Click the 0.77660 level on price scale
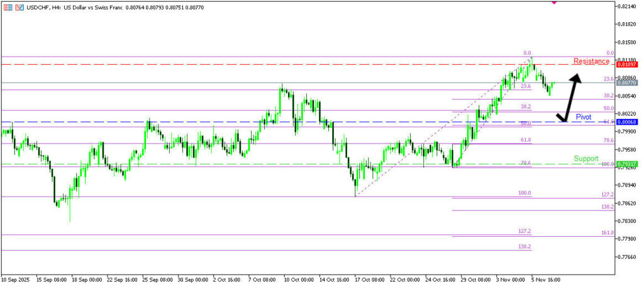This screenshot has width=644, height=286. click(x=626, y=257)
